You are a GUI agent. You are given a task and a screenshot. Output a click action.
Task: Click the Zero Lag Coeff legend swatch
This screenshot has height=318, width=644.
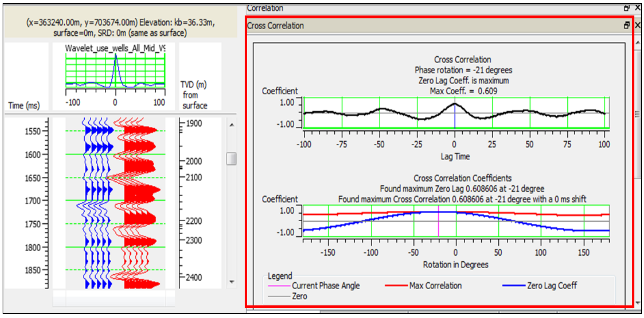click(514, 285)
